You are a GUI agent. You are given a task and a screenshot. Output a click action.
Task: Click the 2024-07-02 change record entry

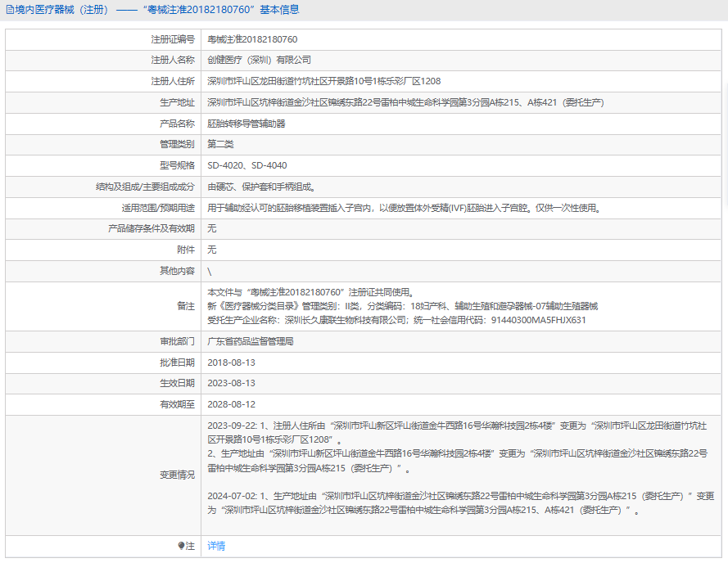click(x=459, y=503)
